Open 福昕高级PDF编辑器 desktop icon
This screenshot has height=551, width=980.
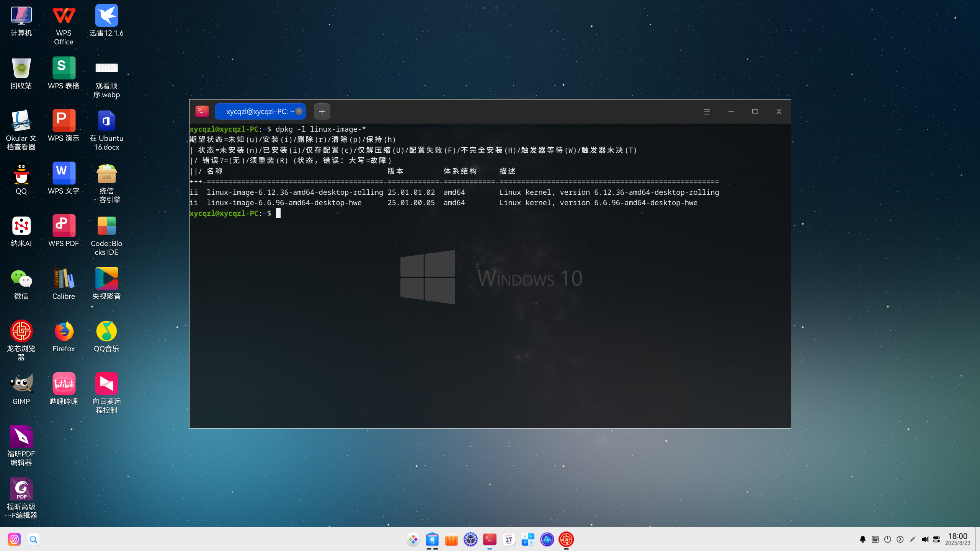tap(21, 498)
